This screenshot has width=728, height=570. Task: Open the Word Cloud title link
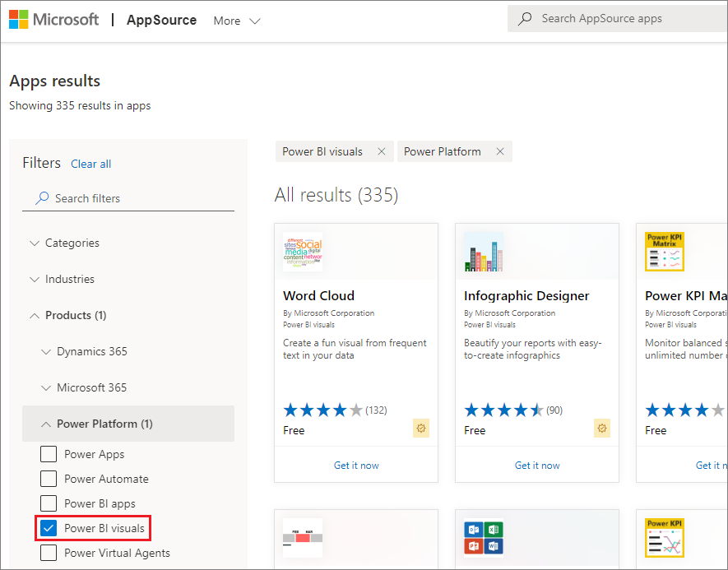coord(319,295)
